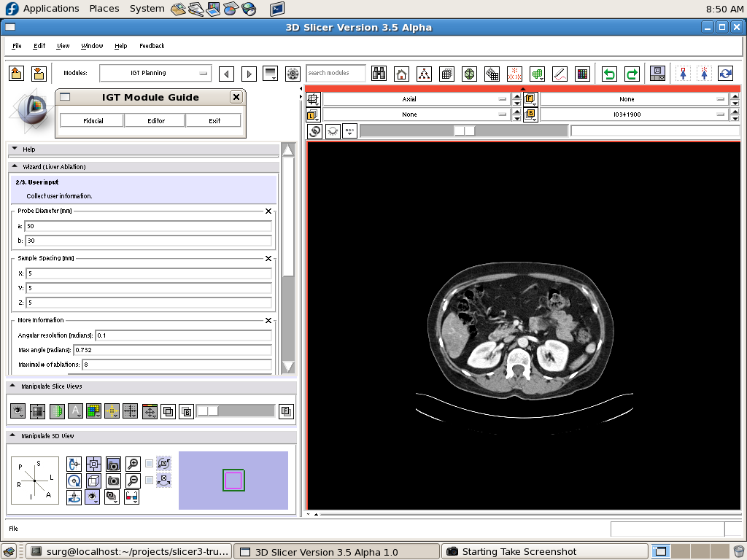
Task: Click zoom in magnifier in 3D View panel
Action: tap(133, 464)
